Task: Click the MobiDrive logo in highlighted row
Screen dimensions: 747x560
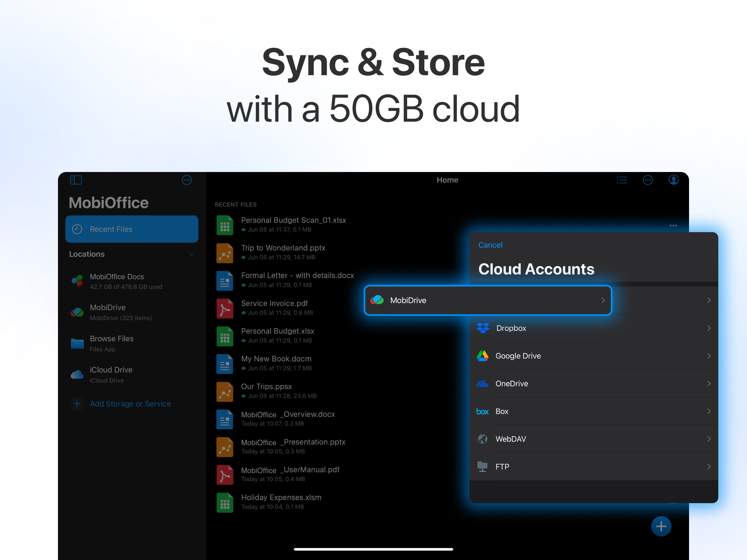Action: 377,300
